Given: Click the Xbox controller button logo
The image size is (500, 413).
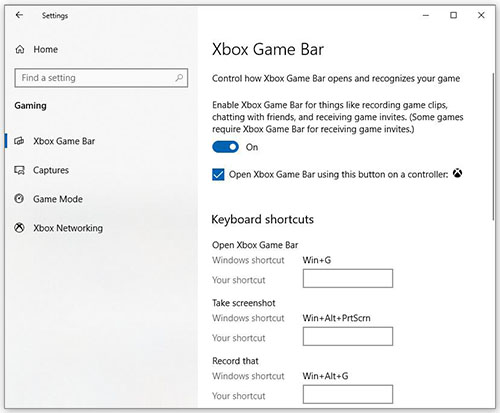Looking at the screenshot, I should pos(457,173).
